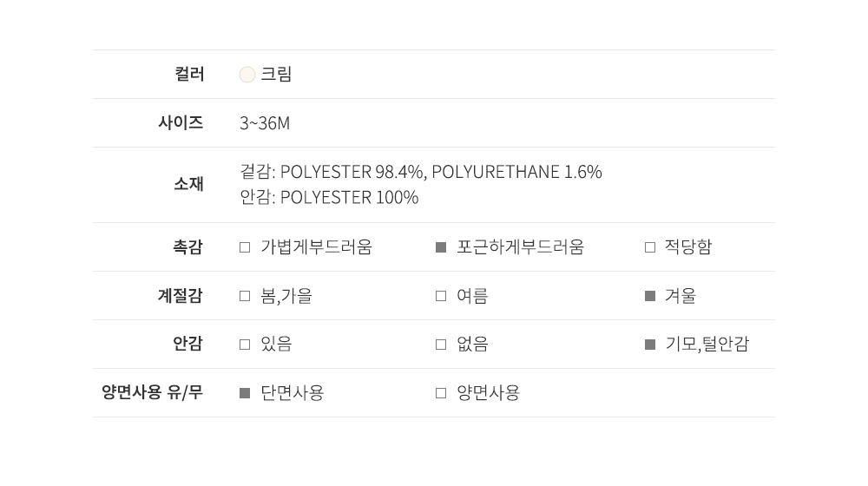Toggle the 포근하게부드러움 filled checkbox

[x=441, y=247]
